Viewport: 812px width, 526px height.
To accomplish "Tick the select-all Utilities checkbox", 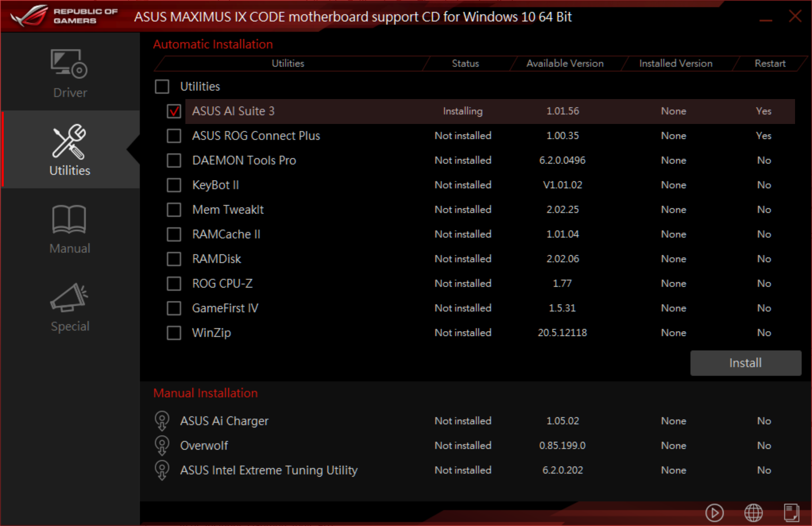I will point(162,86).
